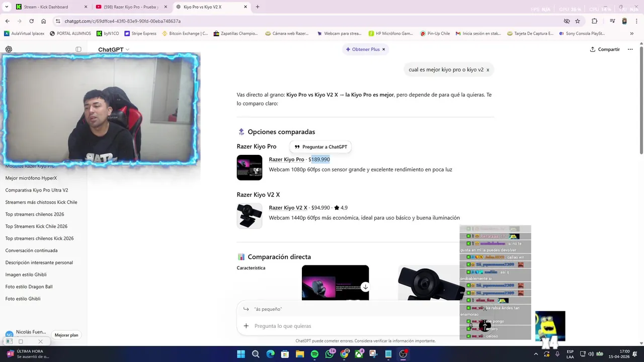Click the plus attach icon in composer

tap(246, 326)
